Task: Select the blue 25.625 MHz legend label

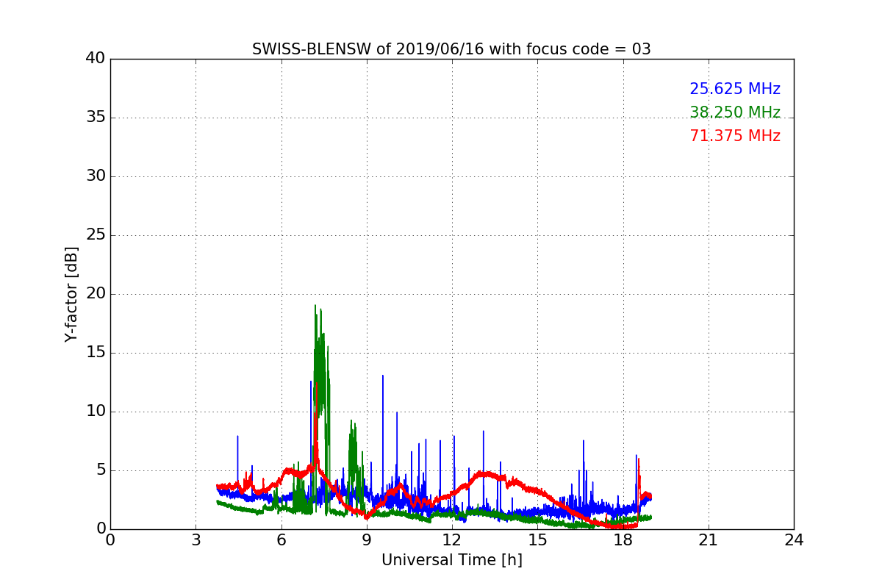Action: 735,89
